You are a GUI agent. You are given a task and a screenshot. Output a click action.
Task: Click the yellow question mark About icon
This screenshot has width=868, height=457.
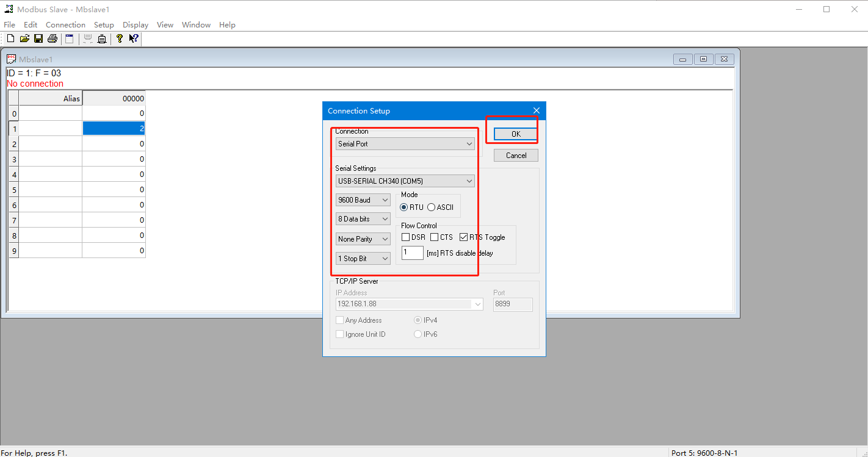[x=120, y=39]
